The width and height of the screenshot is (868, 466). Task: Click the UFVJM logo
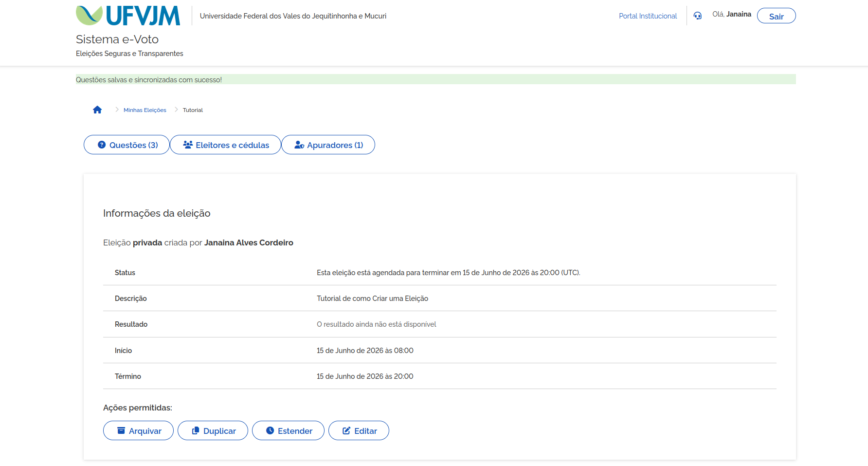pos(128,16)
